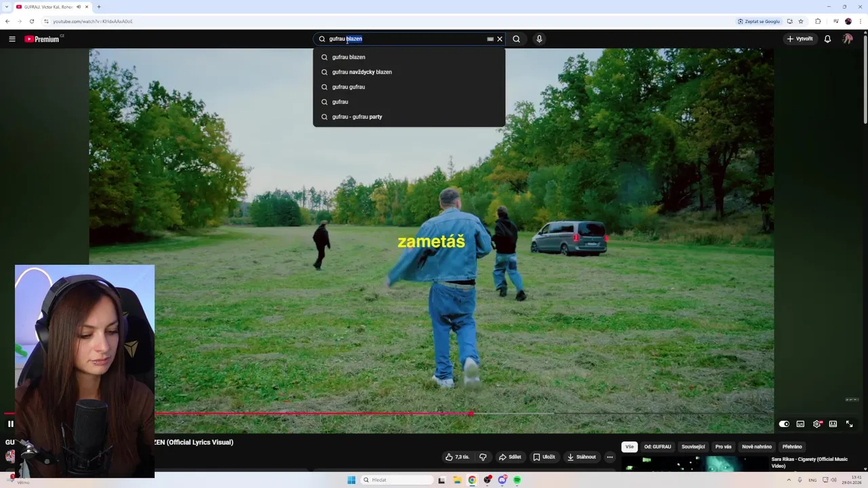Select the Nově nahráno filter chip
The image size is (868, 488).
757,447
